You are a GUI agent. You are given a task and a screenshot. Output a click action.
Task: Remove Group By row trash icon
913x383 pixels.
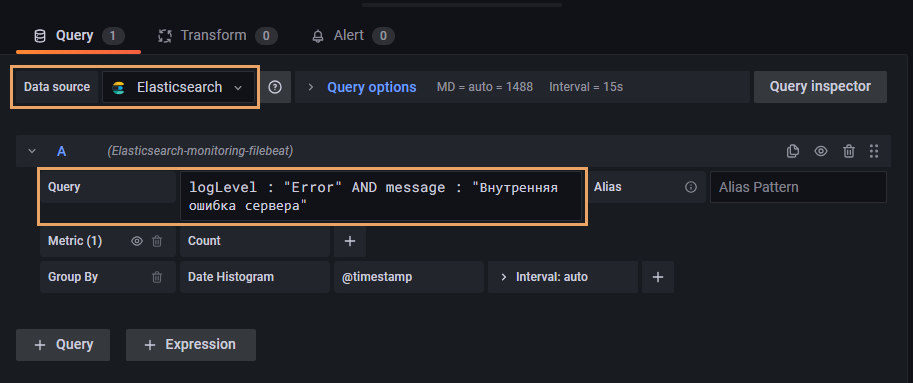157,277
